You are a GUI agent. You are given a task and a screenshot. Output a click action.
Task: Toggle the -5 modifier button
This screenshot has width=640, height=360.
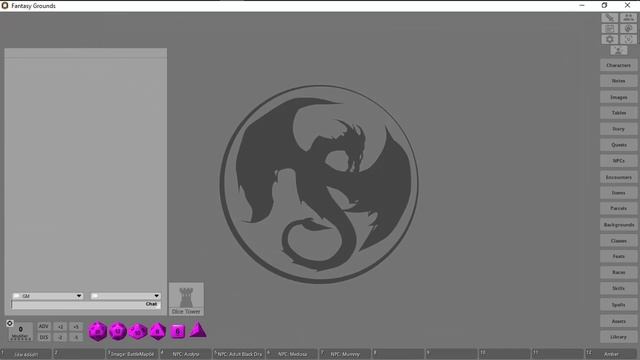[76, 337]
